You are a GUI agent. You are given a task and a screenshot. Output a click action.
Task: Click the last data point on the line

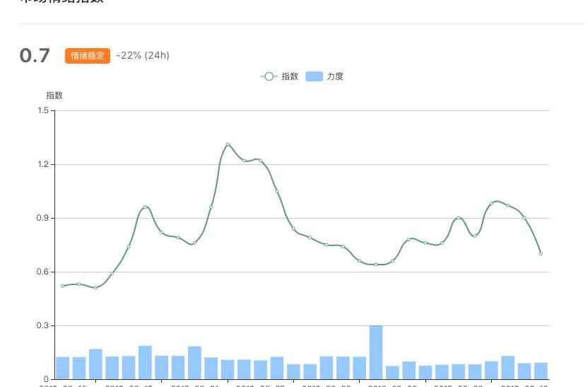tap(541, 253)
